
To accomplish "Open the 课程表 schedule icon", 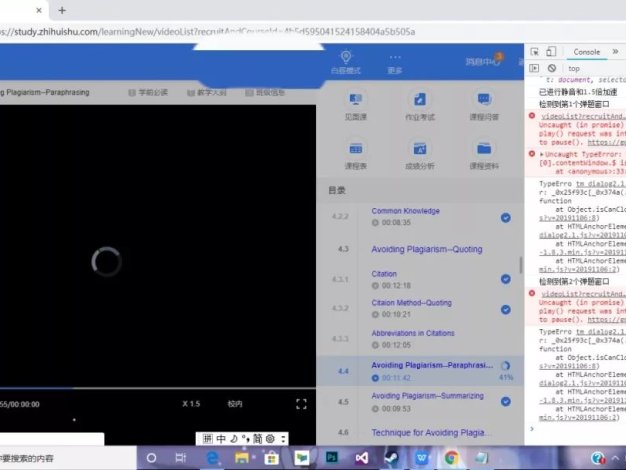I will (355, 153).
